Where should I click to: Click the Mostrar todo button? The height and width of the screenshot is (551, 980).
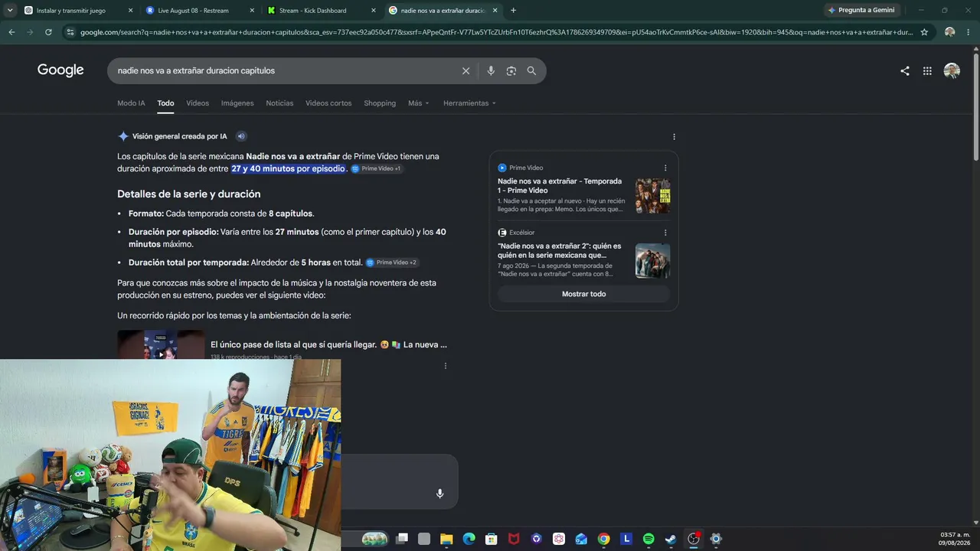(583, 294)
